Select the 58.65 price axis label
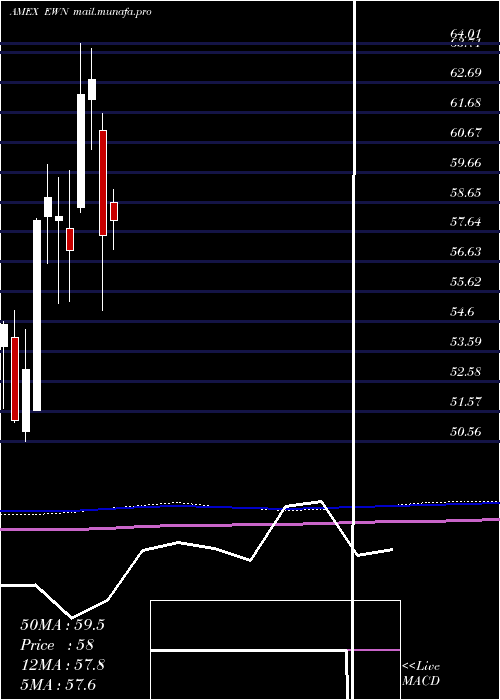Viewport: 500px width, 700px height. click(466, 193)
